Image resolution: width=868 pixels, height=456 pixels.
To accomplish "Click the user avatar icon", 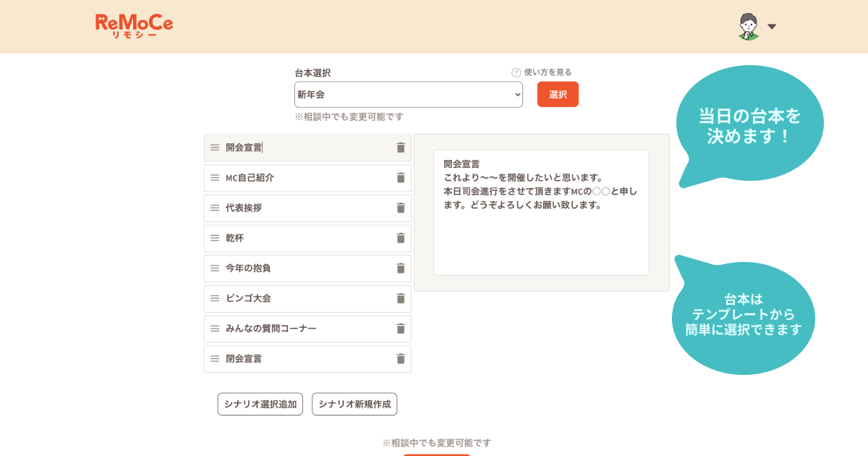I will [x=749, y=27].
